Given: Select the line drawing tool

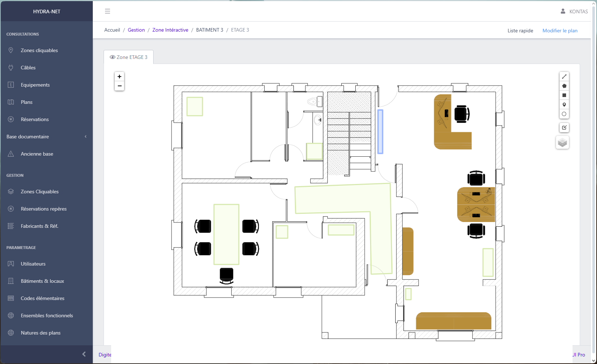Looking at the screenshot, I should tap(564, 76).
